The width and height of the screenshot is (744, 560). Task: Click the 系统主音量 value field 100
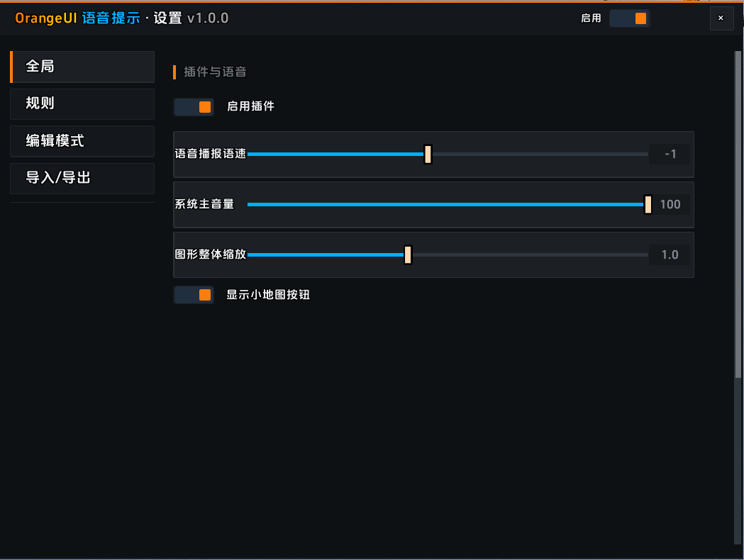670,204
